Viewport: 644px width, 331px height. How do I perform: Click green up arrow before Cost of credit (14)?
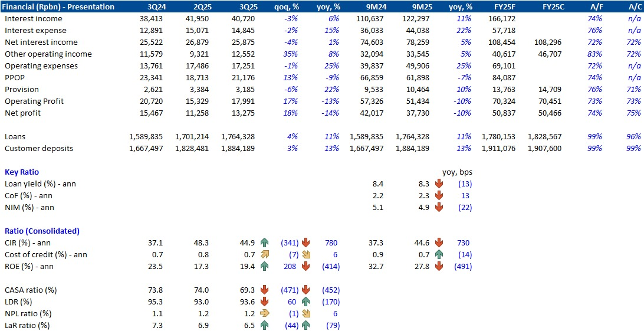439,254
